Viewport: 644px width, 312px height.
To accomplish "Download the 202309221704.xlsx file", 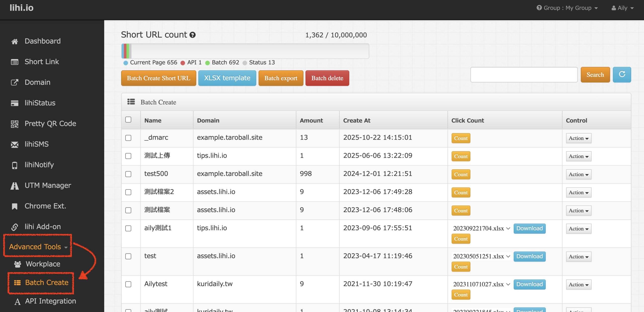I will click(x=529, y=228).
